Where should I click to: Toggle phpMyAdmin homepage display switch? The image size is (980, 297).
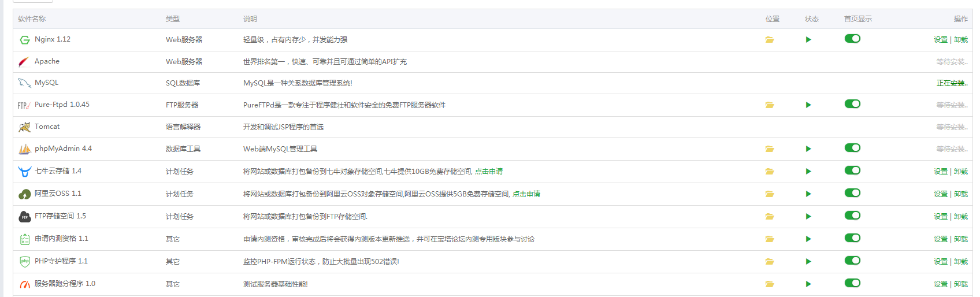point(852,148)
